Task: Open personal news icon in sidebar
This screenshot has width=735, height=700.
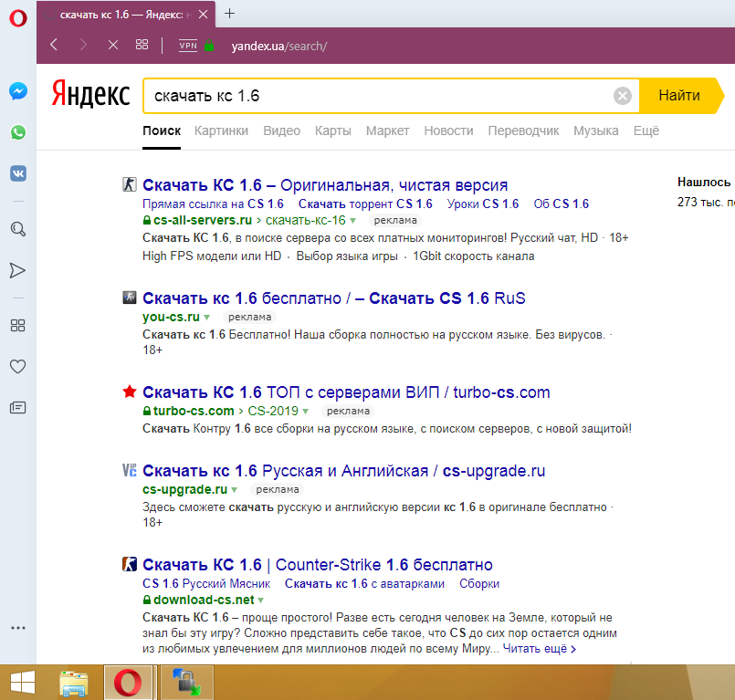Action: pos(18,408)
